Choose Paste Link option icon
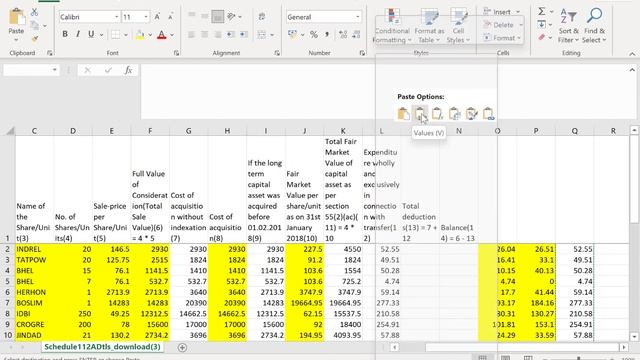The height and width of the screenshot is (360, 640). [489, 113]
